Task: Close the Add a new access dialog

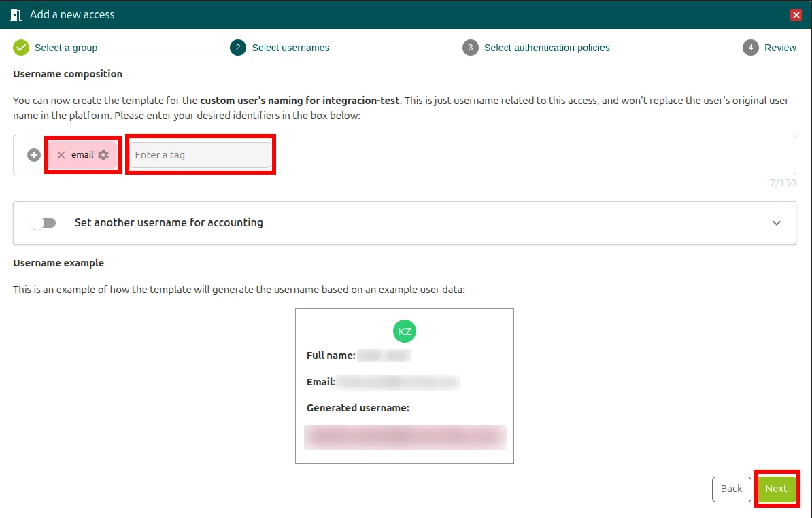Action: [x=796, y=15]
